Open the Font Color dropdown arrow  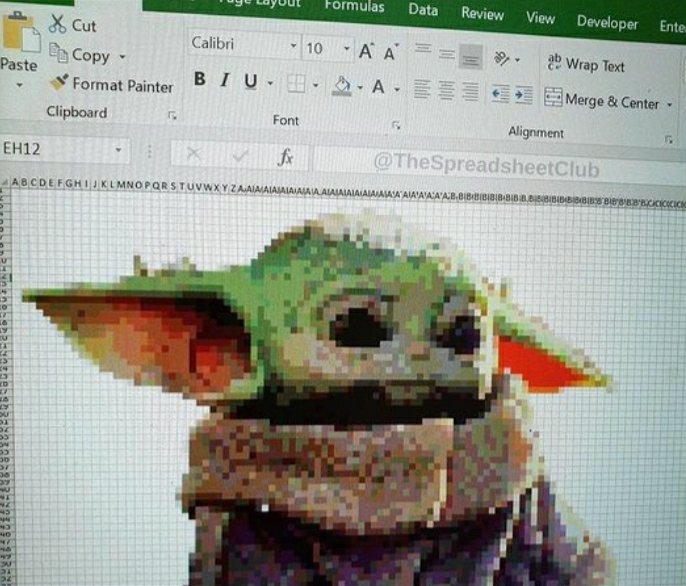[x=397, y=90]
